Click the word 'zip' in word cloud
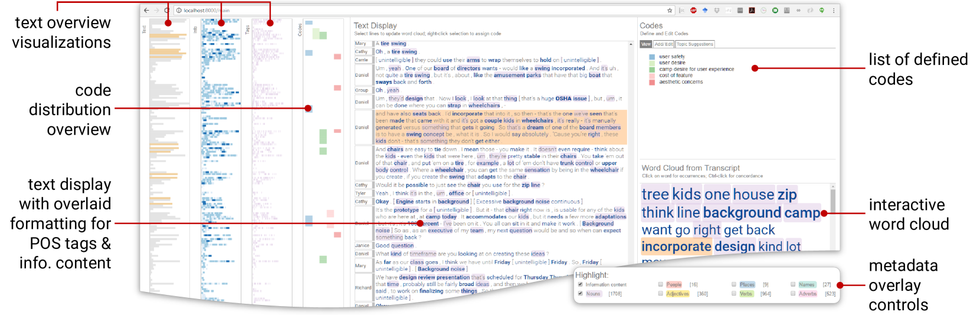 (787, 194)
